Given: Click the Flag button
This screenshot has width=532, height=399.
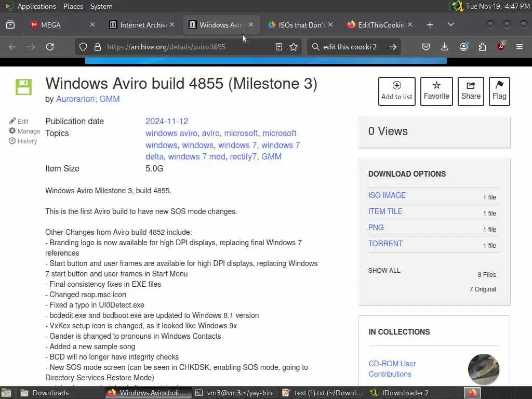Looking at the screenshot, I should (x=499, y=91).
